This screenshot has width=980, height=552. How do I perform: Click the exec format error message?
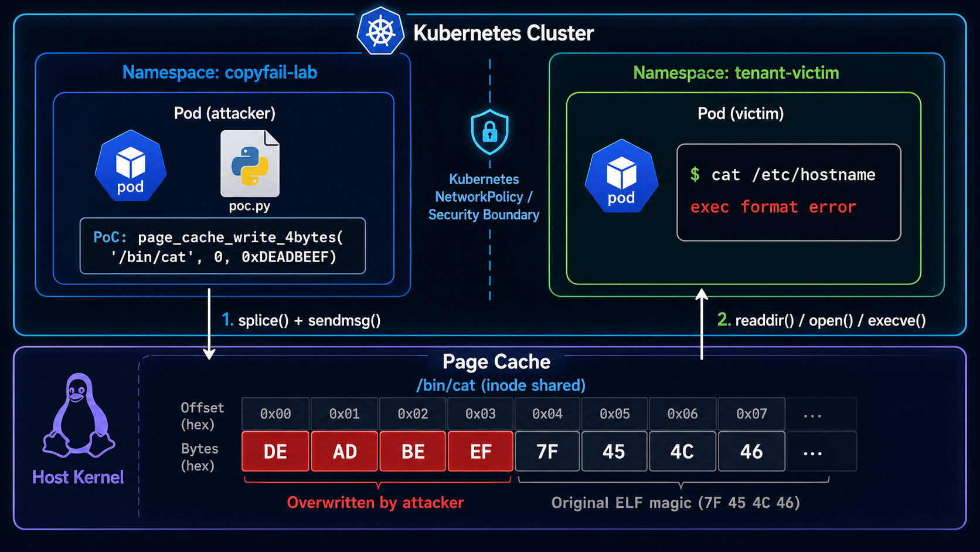click(773, 207)
